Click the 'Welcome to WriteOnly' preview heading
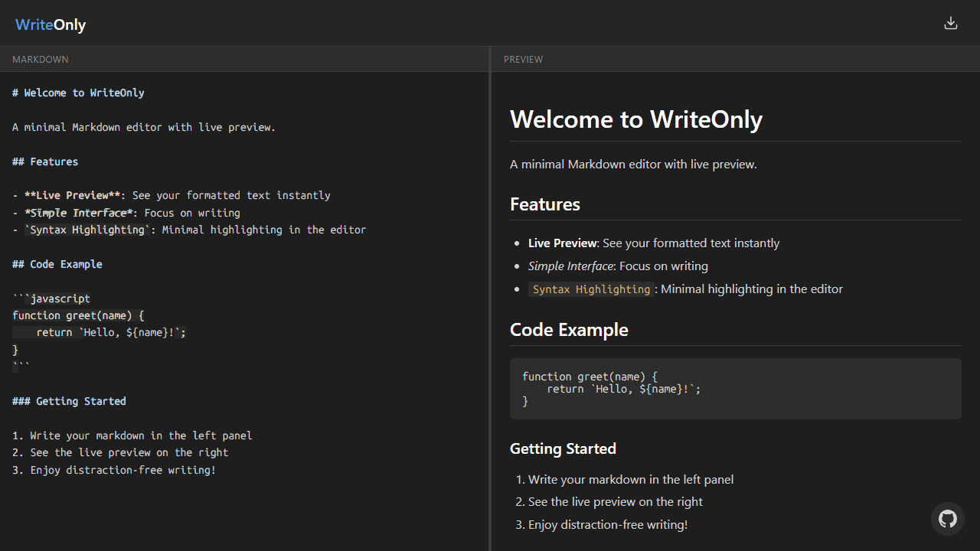This screenshot has height=551, width=980. tap(636, 119)
